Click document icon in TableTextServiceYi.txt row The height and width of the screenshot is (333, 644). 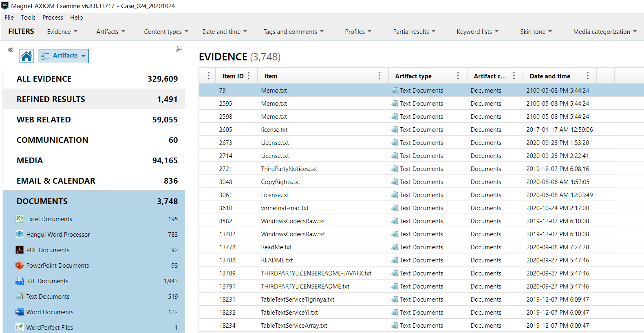click(x=395, y=312)
